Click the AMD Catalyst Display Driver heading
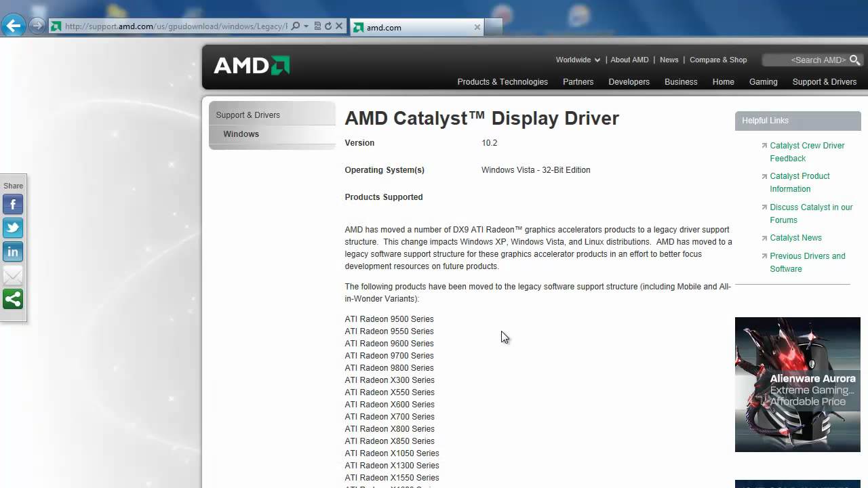Image resolution: width=868 pixels, height=488 pixels. 481,118
